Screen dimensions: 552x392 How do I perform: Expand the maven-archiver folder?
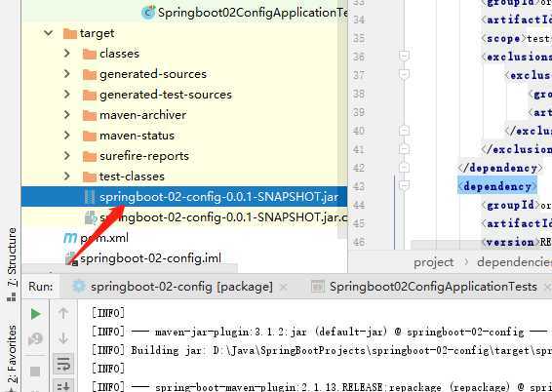coord(67,115)
